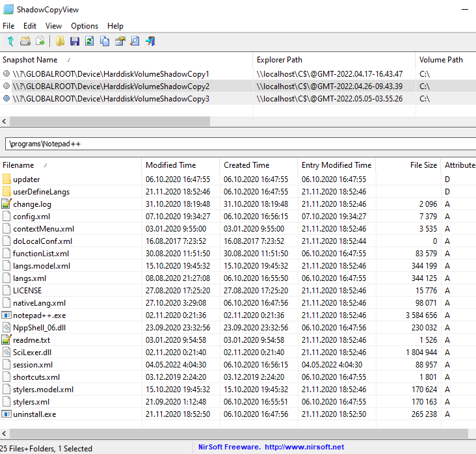This screenshot has height=454, width=476.
Task: Select the langs.xml file name
Action: pyautogui.click(x=29, y=278)
